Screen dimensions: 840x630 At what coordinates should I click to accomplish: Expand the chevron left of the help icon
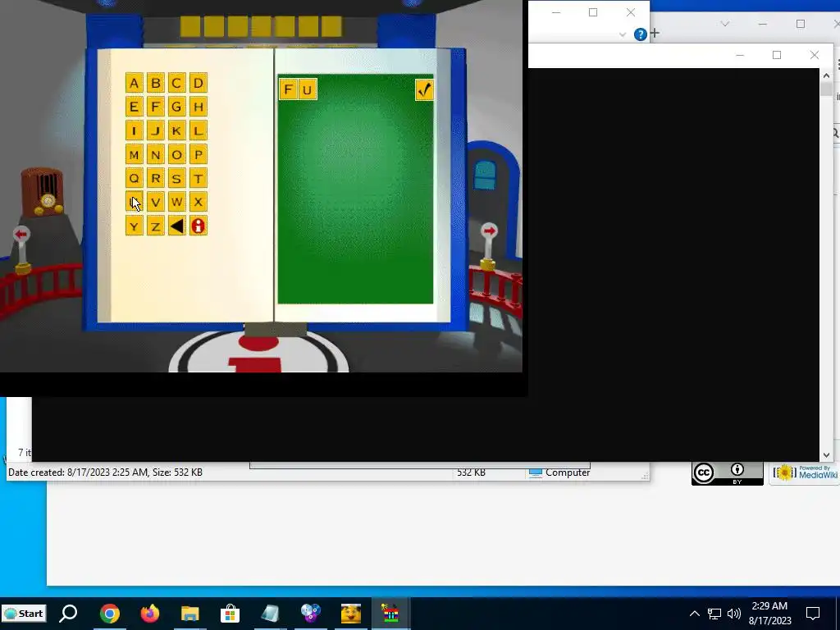tap(623, 34)
